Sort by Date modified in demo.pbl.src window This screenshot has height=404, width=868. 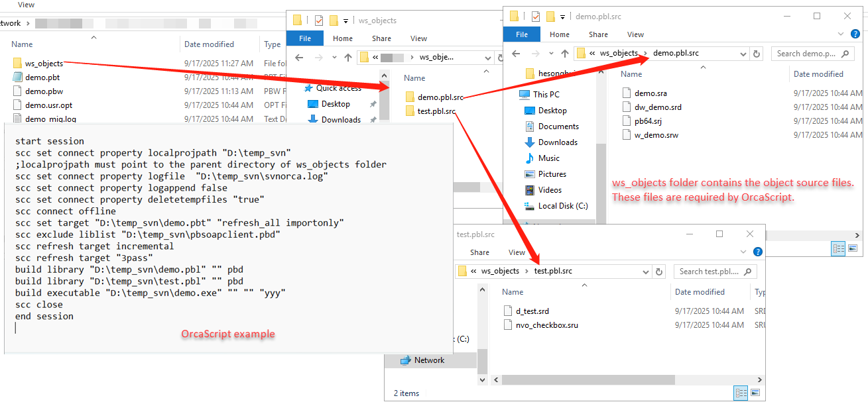tap(818, 74)
